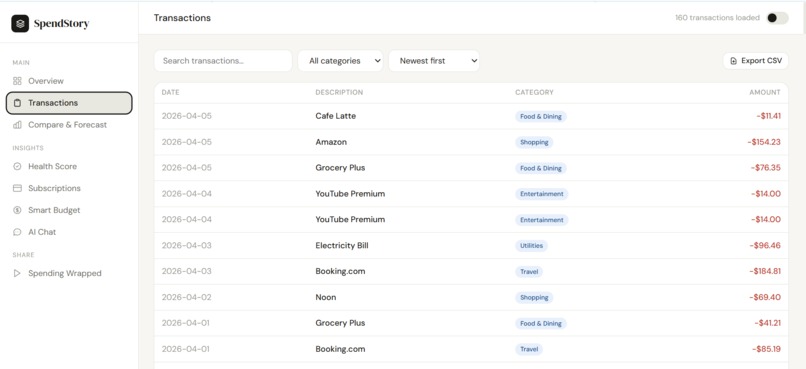Export transactions as CSV
The height and width of the screenshot is (369, 806).
coord(755,61)
